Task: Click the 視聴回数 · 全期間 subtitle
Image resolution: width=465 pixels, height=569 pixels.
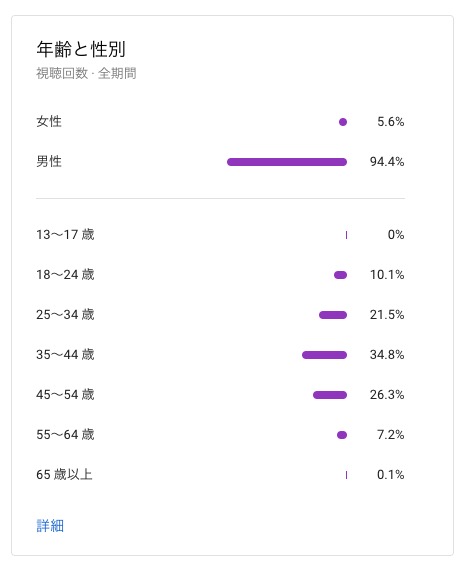Action: (x=86, y=73)
